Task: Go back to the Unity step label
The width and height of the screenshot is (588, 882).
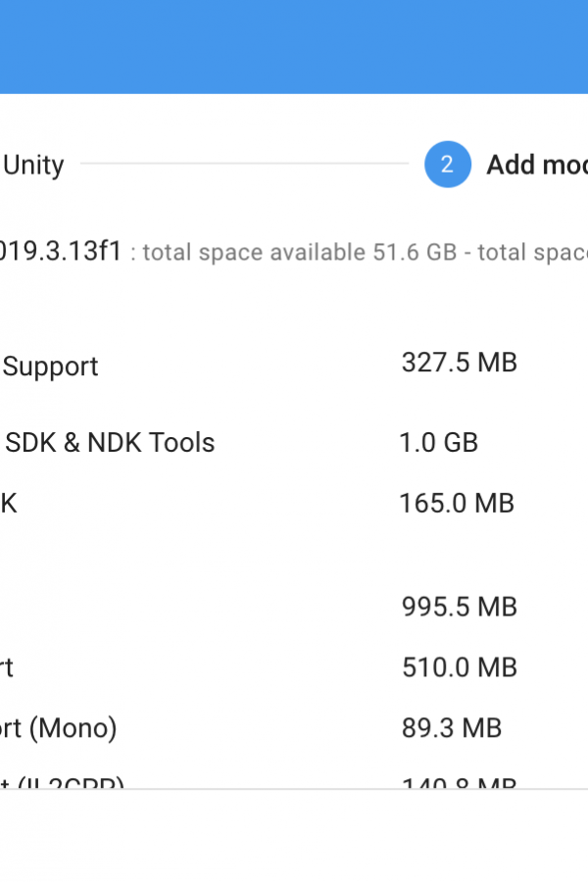Action: point(33,166)
